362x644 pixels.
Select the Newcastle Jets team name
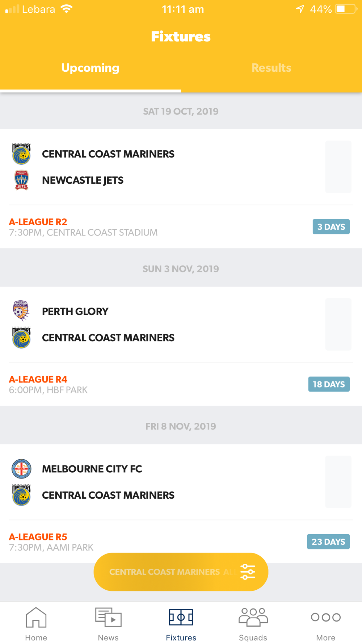[x=83, y=180]
